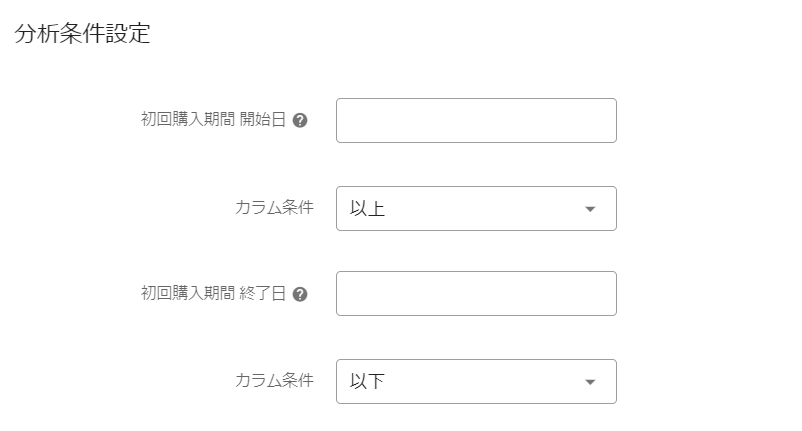Click the arrow on the 以下 dropdown
Viewport: 802px width, 431px height.
(590, 382)
